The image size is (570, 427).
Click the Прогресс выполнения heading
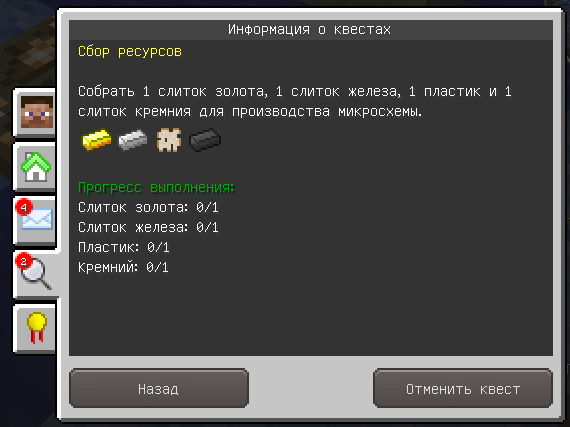click(157, 188)
